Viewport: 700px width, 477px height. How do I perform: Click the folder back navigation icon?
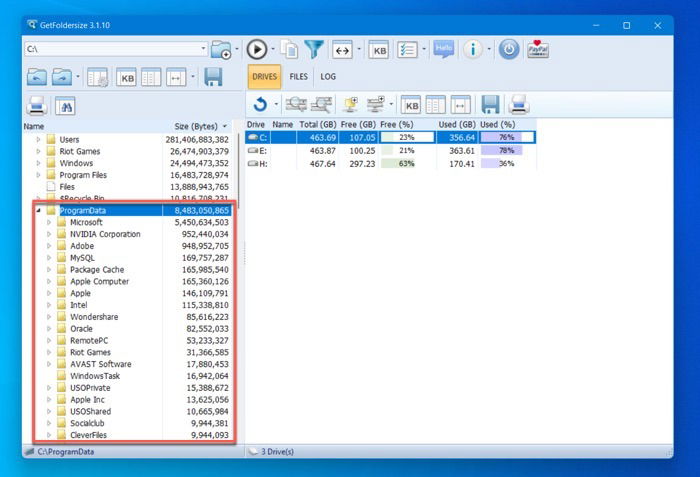(x=37, y=77)
